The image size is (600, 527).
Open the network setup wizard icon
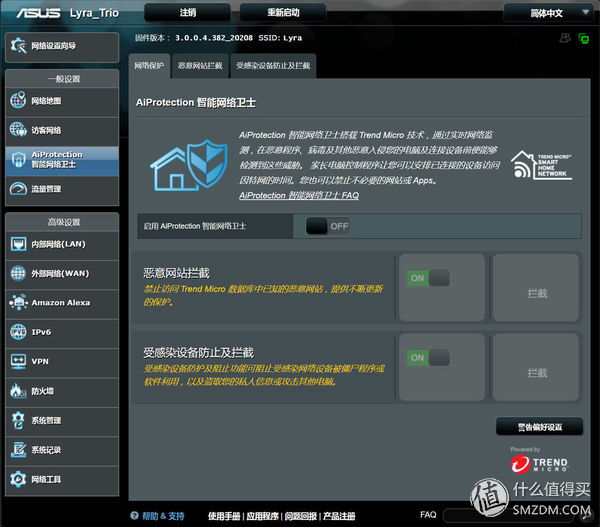(18, 46)
